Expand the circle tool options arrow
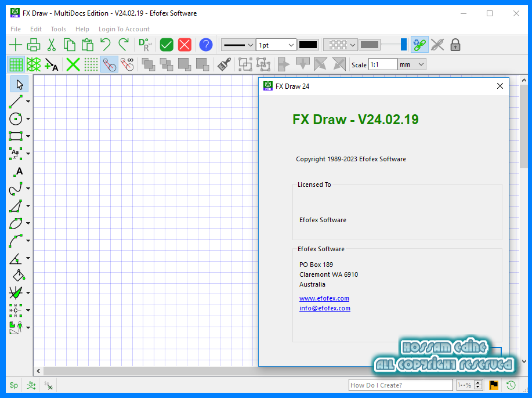532x398 pixels. pos(28,119)
